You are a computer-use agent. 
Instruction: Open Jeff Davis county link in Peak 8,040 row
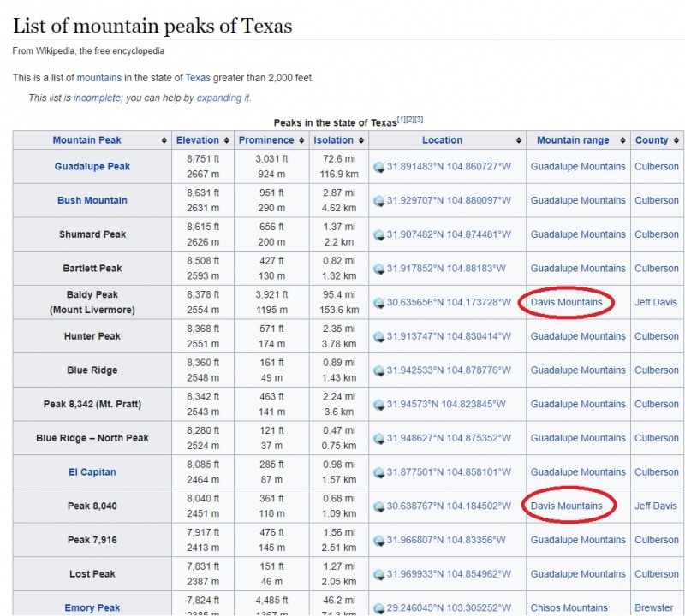click(656, 506)
